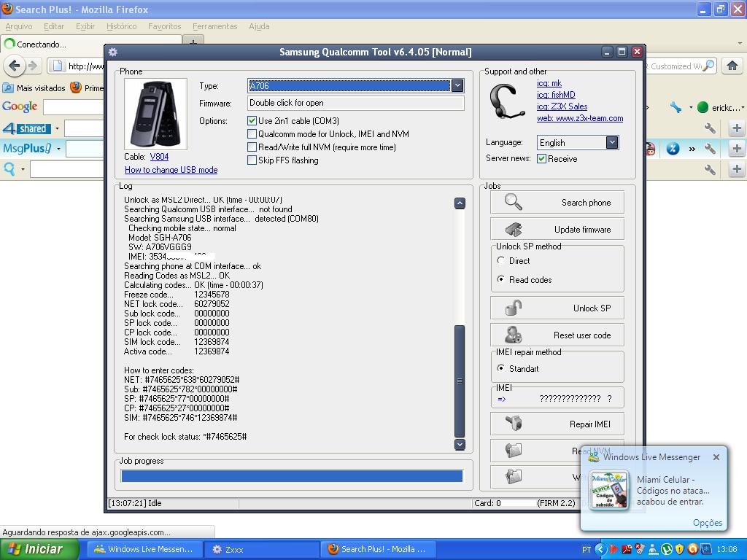This screenshot has width=747, height=560.
Task: Click the 4shared toolbar logo
Action: [27, 128]
